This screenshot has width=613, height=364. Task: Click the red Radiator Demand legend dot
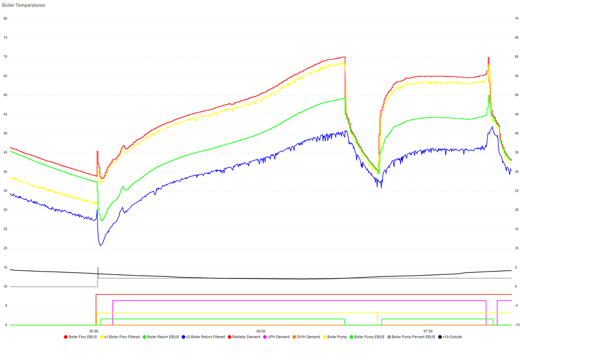pos(229,337)
